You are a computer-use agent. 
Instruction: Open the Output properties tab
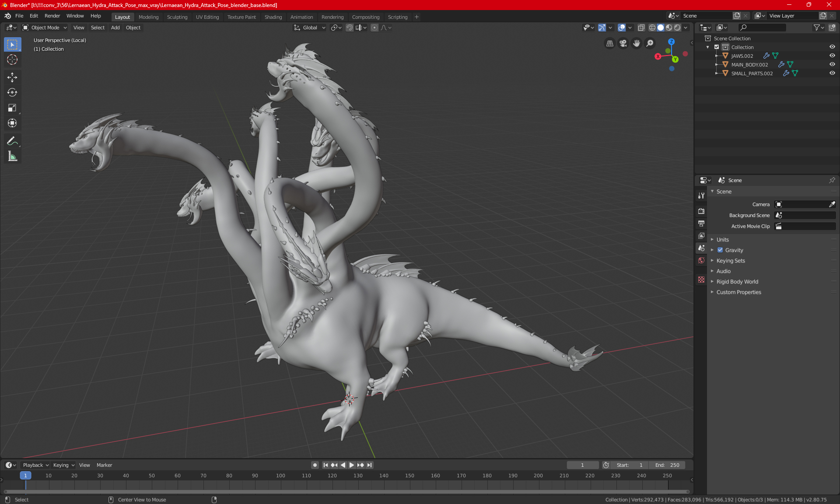(x=701, y=223)
